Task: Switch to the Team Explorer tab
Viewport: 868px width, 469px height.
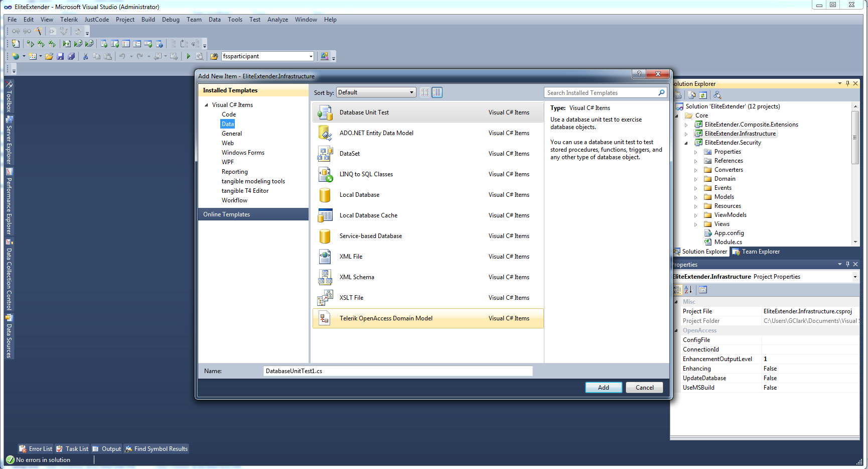Action: pyautogui.click(x=756, y=252)
